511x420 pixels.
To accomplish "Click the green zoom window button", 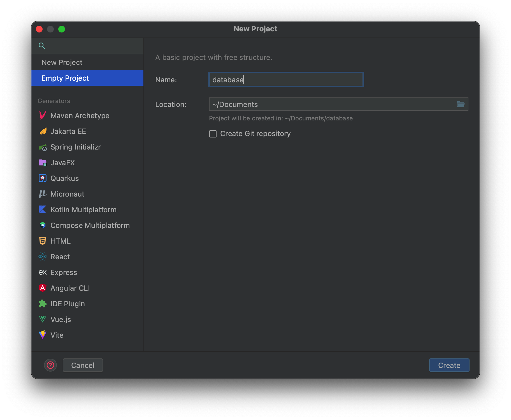I will click(x=62, y=29).
